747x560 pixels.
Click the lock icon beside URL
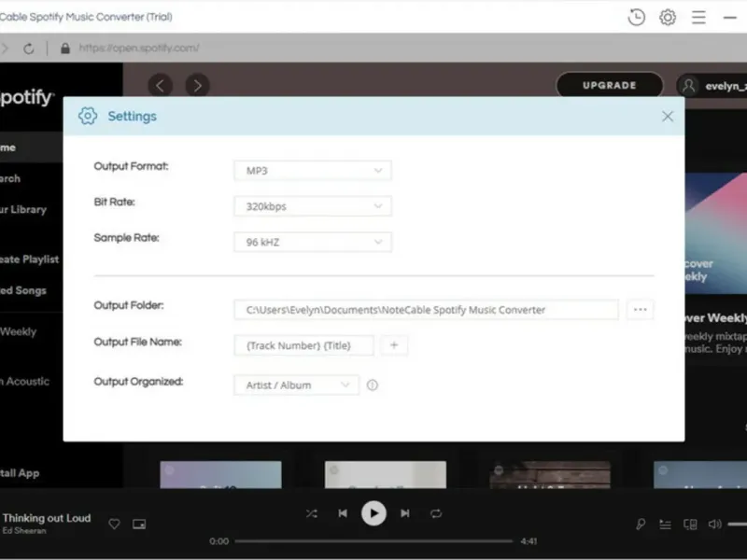tap(65, 49)
